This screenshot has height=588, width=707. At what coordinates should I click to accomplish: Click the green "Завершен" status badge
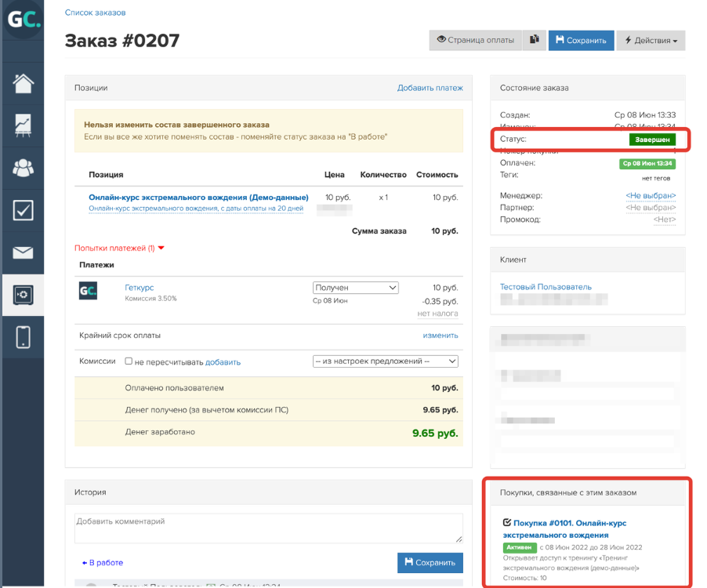click(x=651, y=139)
